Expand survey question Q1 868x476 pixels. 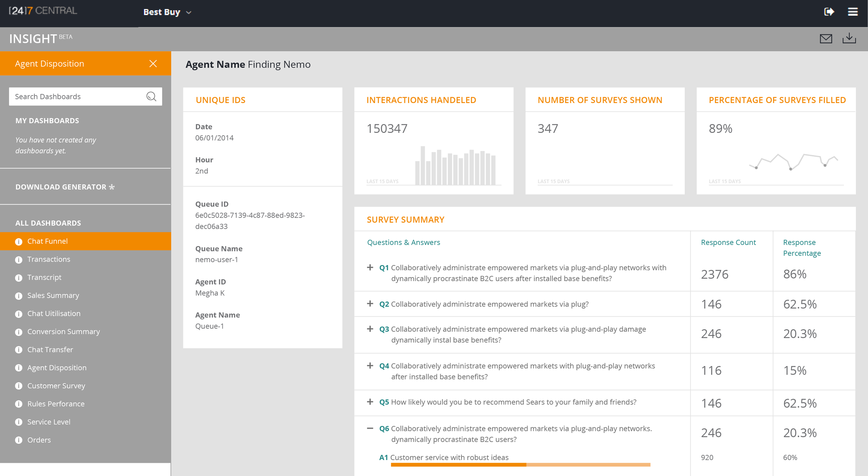point(370,267)
